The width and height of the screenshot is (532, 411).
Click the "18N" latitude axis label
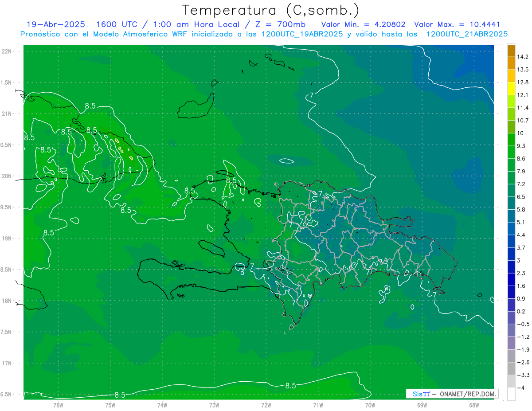8,301
